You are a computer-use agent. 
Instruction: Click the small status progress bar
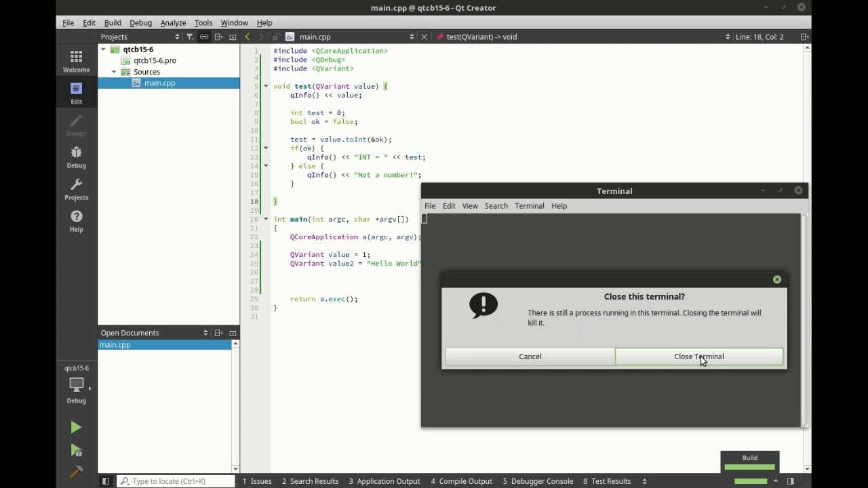[750, 481]
